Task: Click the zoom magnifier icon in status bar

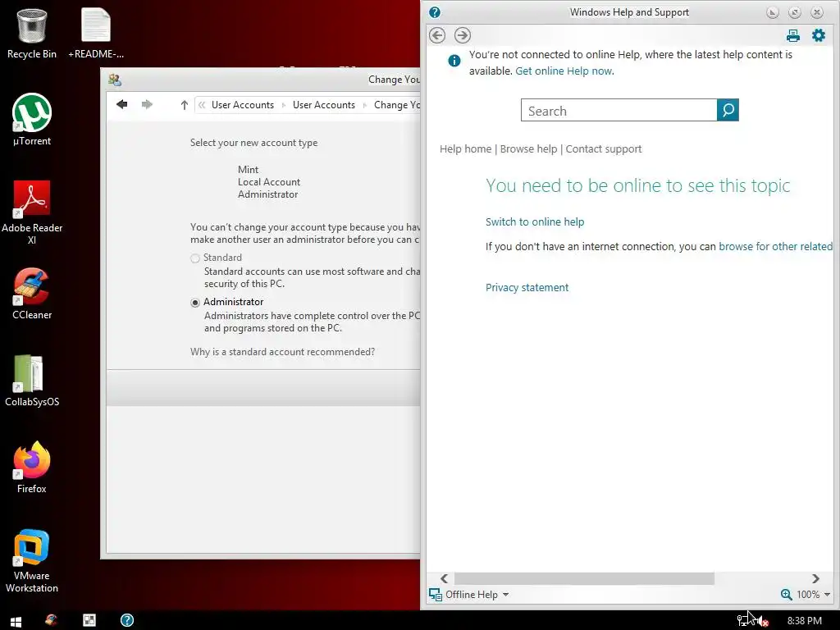Action: click(x=786, y=595)
